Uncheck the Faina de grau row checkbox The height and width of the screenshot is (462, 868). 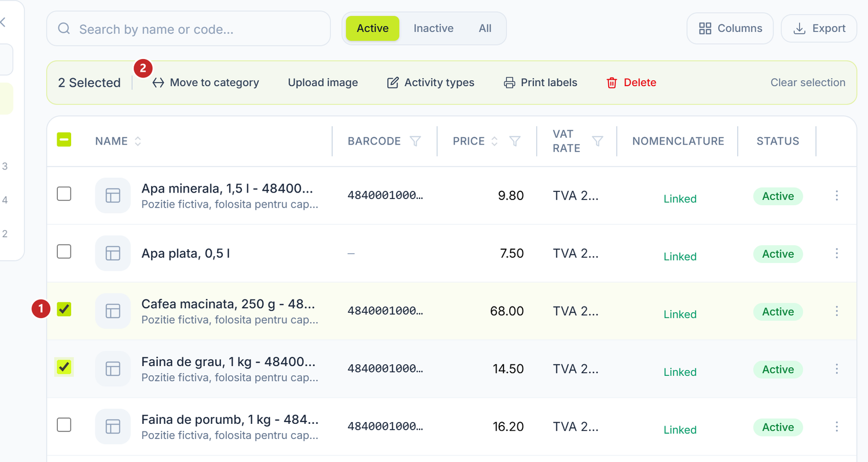pos(64,367)
